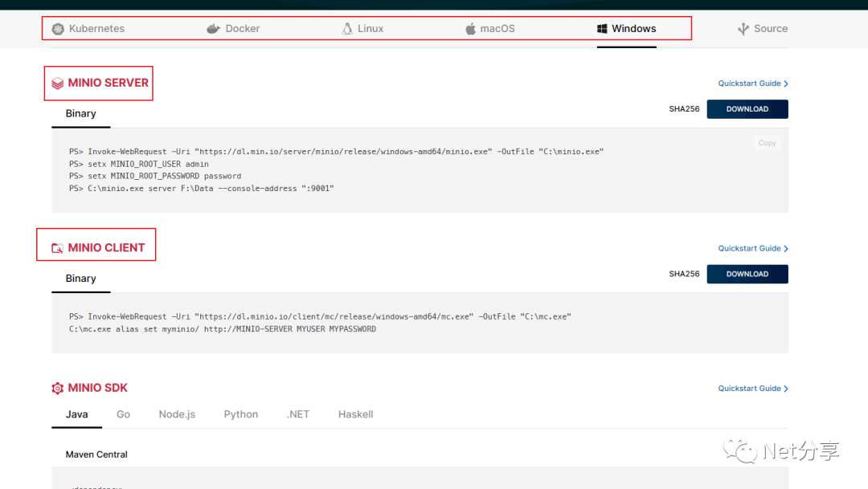
Task: Click the Source branch icon
Action: point(743,29)
